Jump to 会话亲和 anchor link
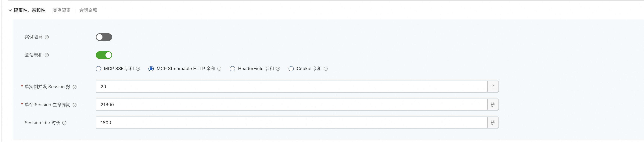 pos(88,10)
